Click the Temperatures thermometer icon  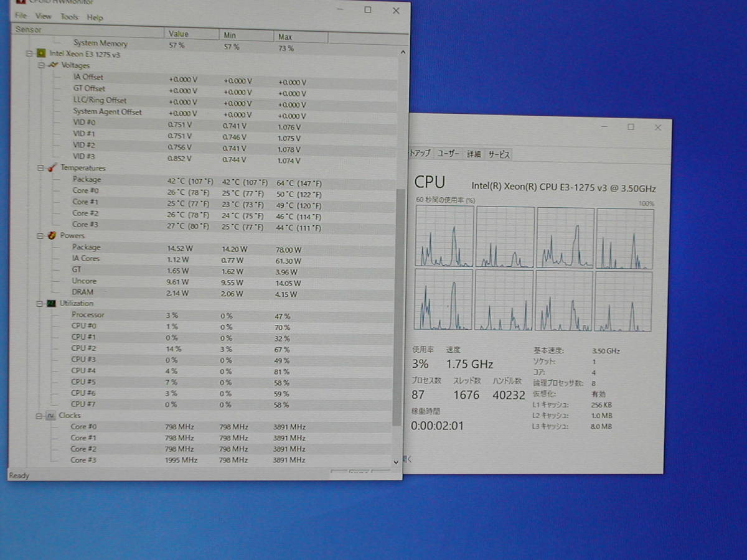(x=52, y=168)
